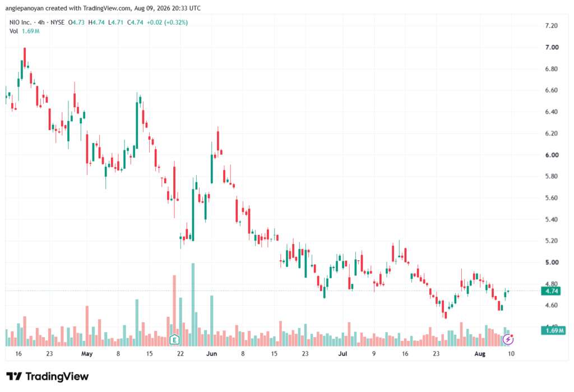Click the Aug label on time axis
The image size is (574, 392).
480,353
